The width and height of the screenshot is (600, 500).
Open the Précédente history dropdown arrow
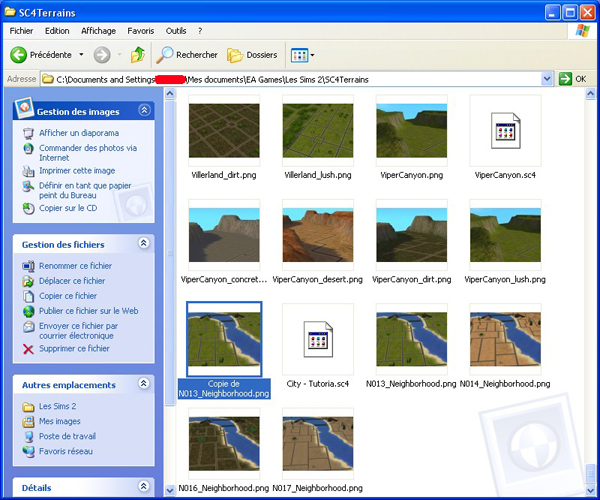pyautogui.click(x=81, y=55)
